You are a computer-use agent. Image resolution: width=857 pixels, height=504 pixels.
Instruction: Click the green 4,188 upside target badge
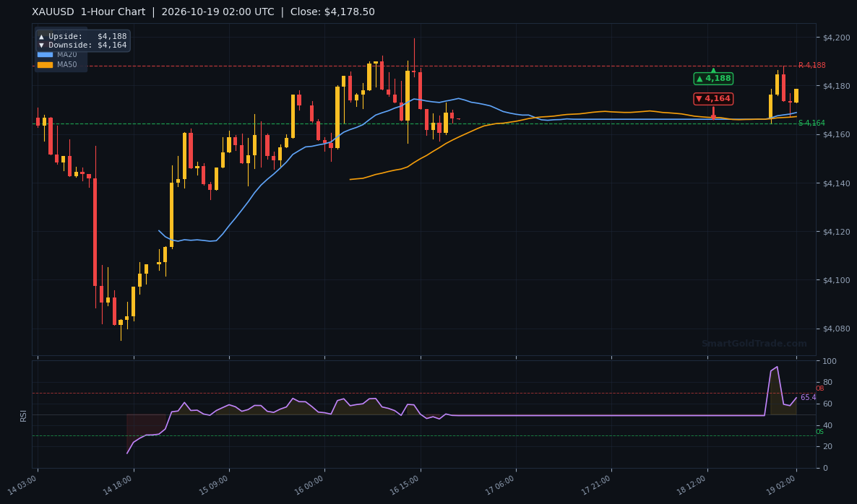[713, 79]
